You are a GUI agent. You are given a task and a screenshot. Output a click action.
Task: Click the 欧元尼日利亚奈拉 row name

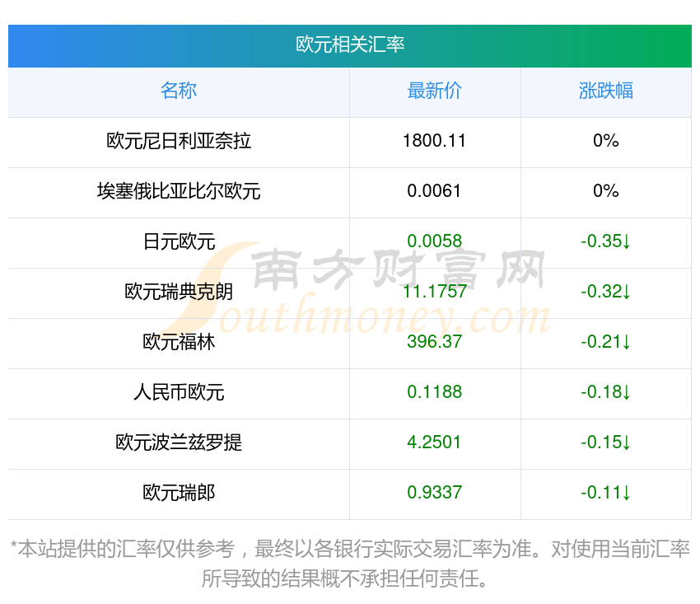179,141
